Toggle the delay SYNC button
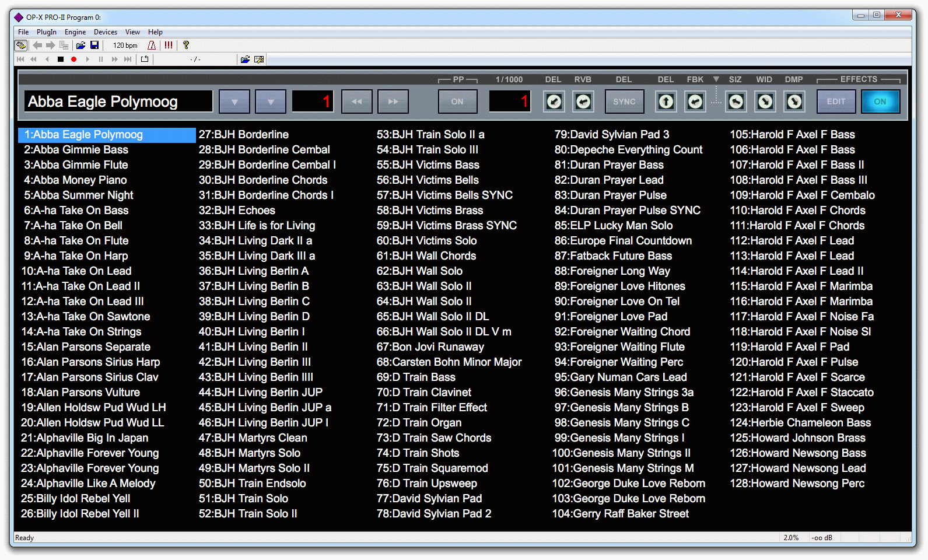The width and height of the screenshot is (928, 560). [x=624, y=101]
